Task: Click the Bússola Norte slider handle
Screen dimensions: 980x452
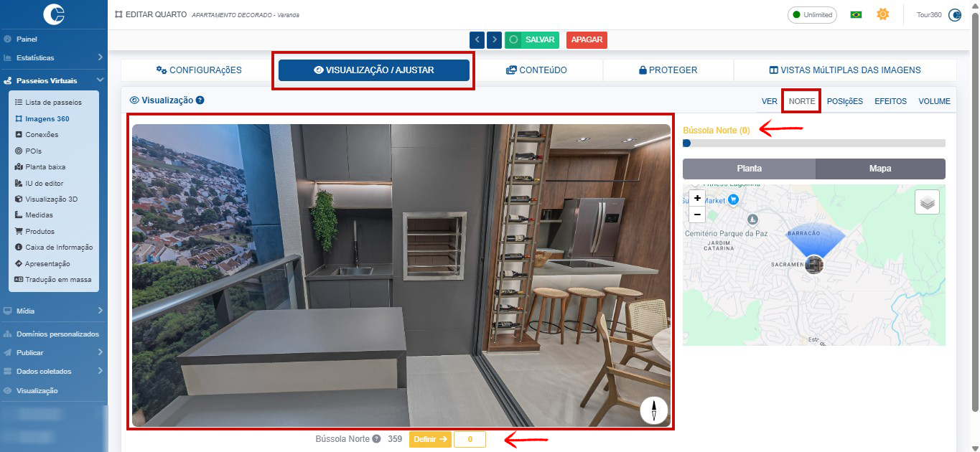Action: point(686,143)
